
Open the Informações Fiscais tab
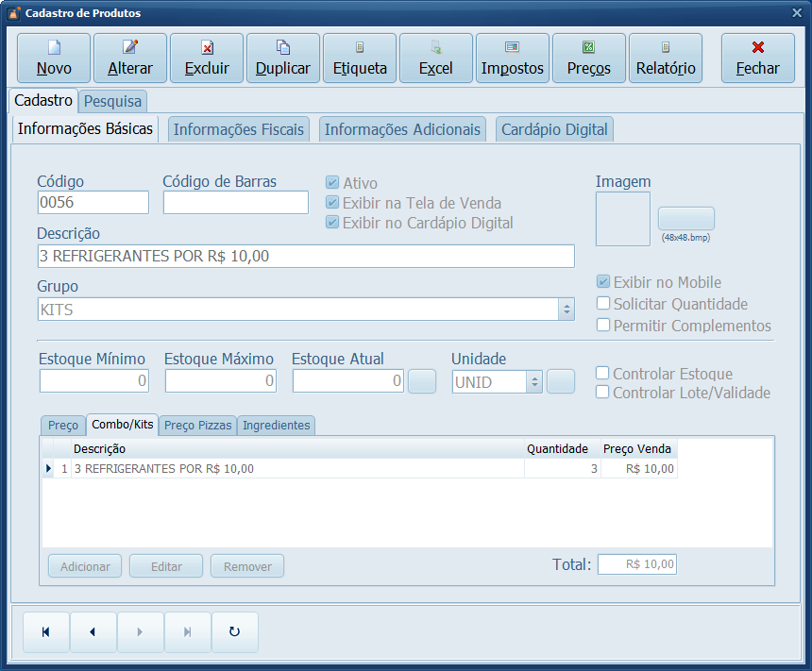click(238, 129)
